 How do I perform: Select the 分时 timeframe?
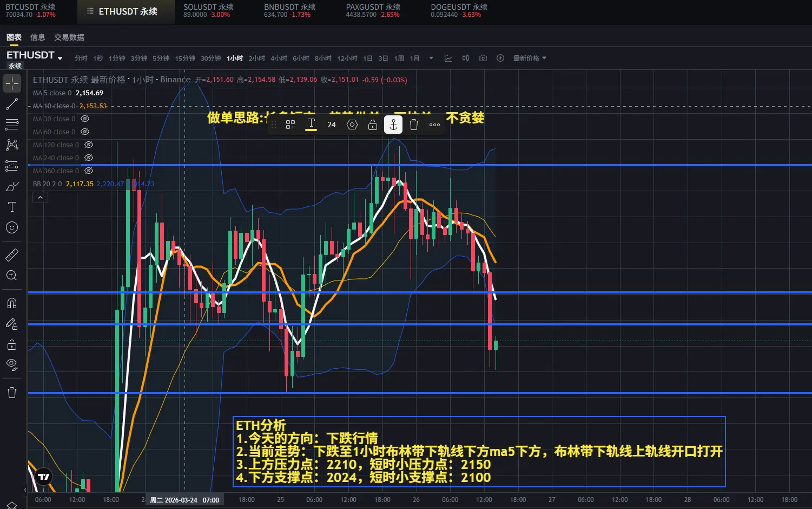[x=81, y=58]
